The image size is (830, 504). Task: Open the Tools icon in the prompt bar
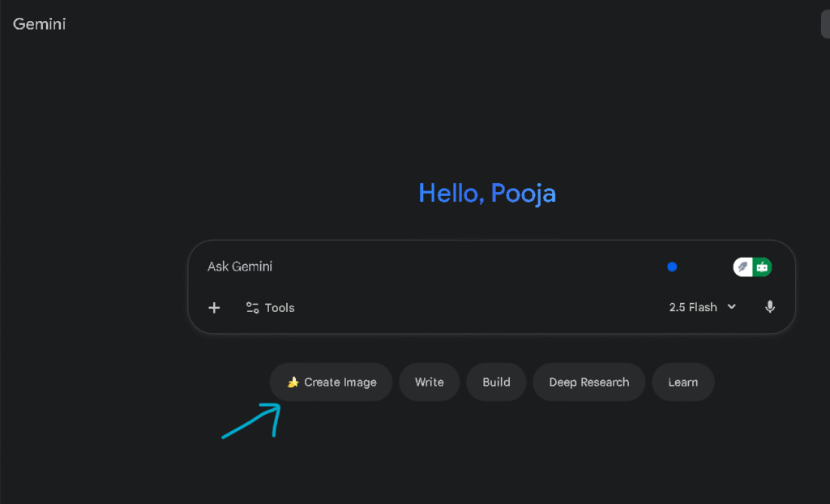(254, 307)
